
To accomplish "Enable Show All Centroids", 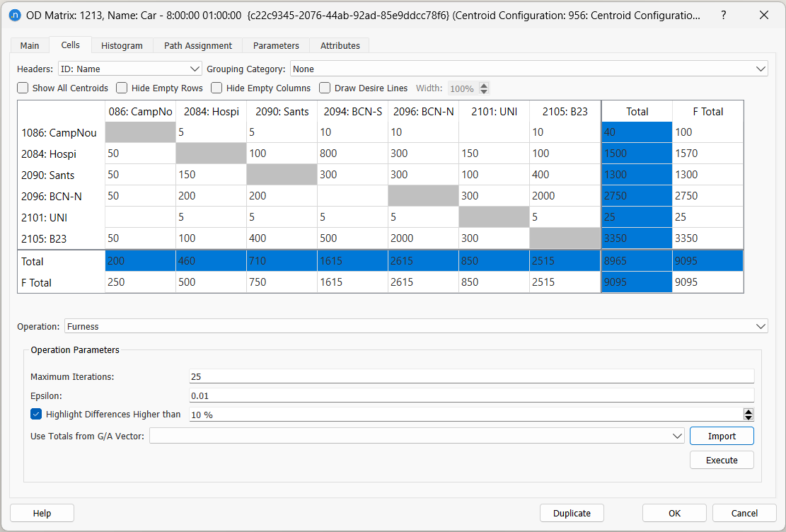I will click(x=22, y=88).
